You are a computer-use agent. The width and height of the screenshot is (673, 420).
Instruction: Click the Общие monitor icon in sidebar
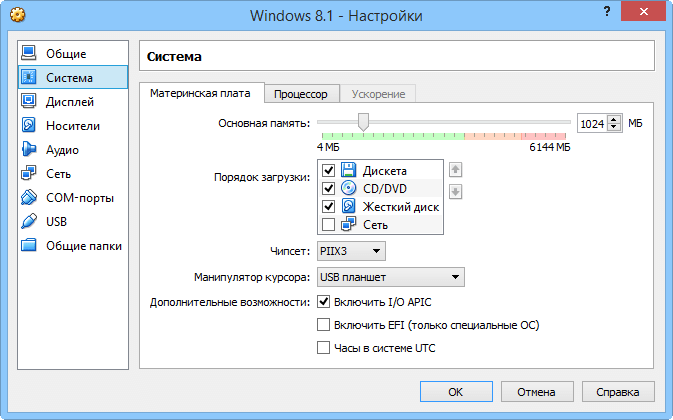(x=29, y=53)
